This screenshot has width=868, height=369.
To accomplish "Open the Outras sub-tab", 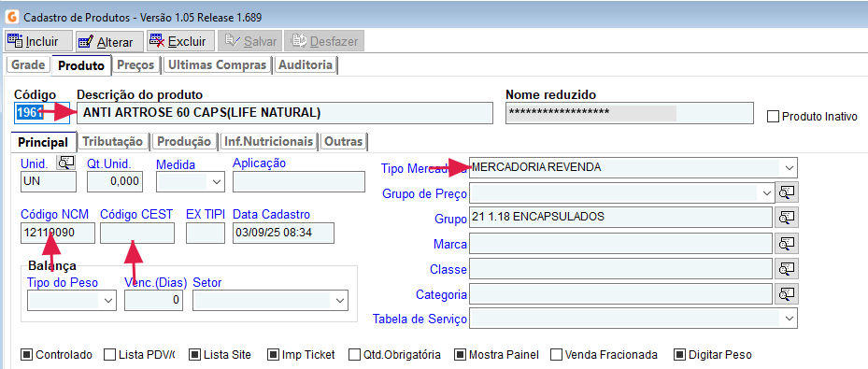I will click(343, 141).
